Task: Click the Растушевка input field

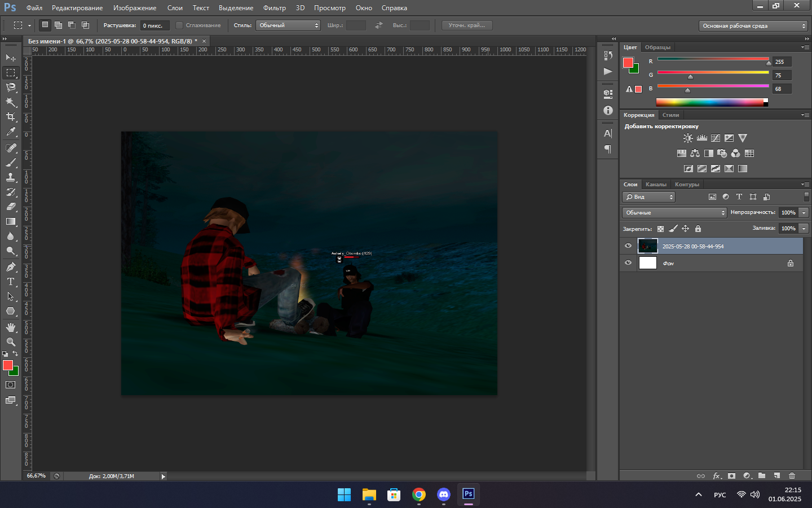Action: (x=155, y=25)
